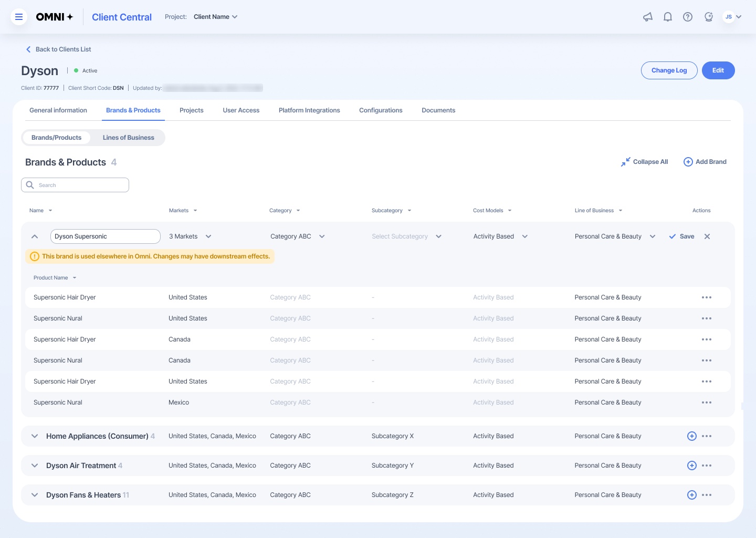Viewport: 756px width, 538px height.
Task: Click the Collapse All arrows icon
Action: coord(625,162)
